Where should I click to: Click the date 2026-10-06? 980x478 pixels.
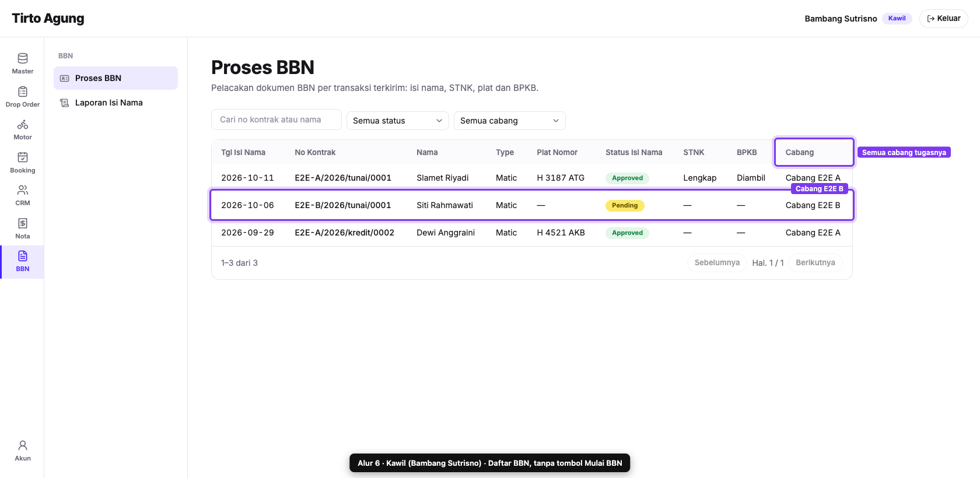(247, 205)
